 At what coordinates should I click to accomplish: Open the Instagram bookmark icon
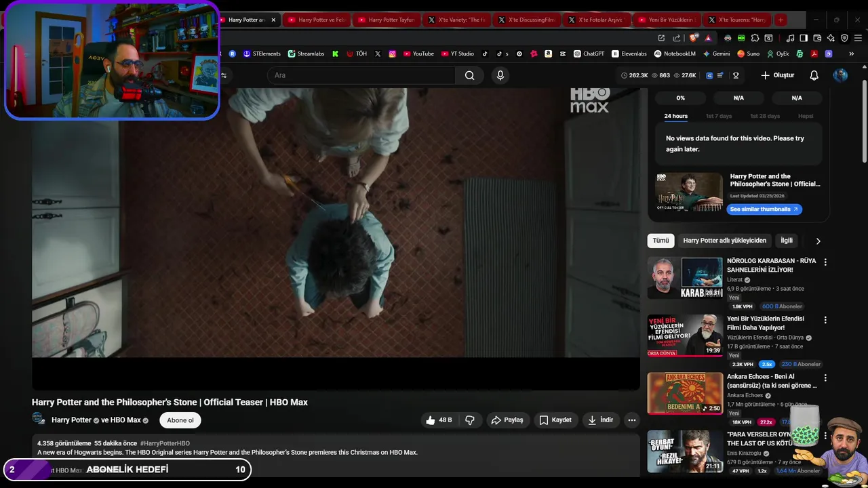click(392, 54)
